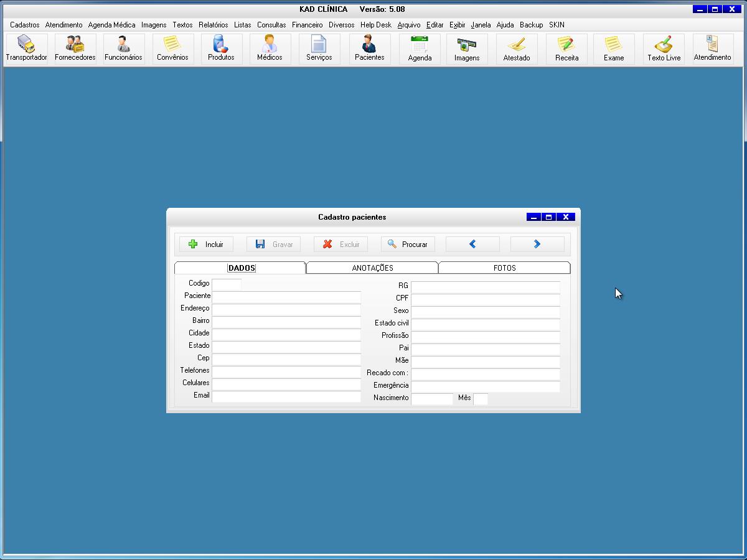Open the Relatórios menu
Viewport: 747px width, 560px height.
(x=213, y=25)
